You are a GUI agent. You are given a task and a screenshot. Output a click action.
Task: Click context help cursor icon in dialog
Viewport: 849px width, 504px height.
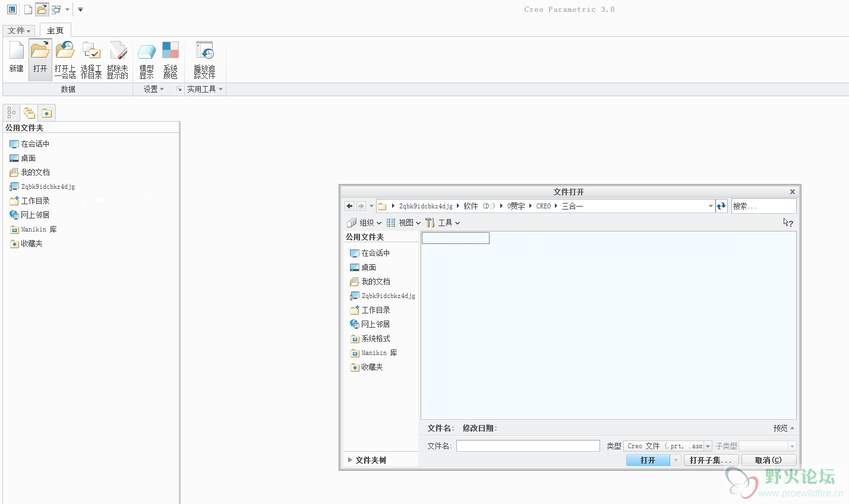pyautogui.click(x=788, y=223)
